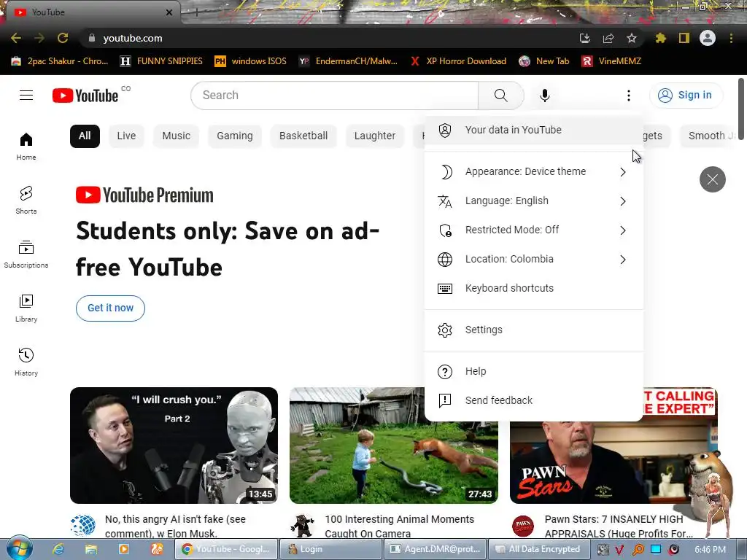Open Chrome three-dot menu
The image size is (747, 560).
click(x=731, y=38)
